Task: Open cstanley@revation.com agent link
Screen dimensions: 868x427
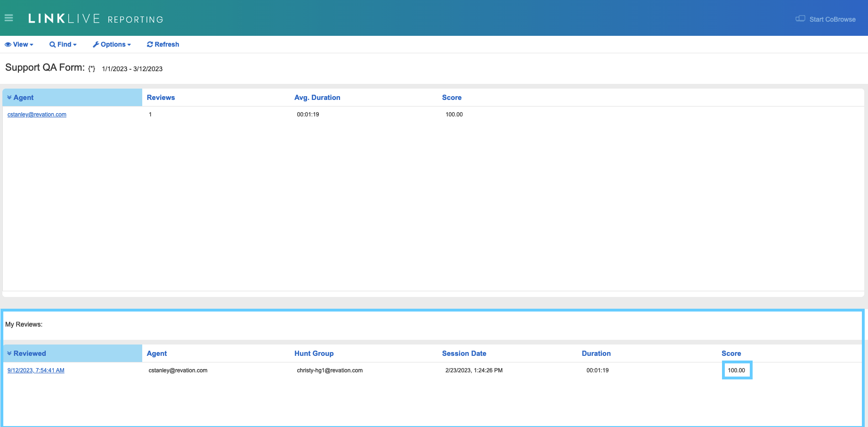Action: 37,115
